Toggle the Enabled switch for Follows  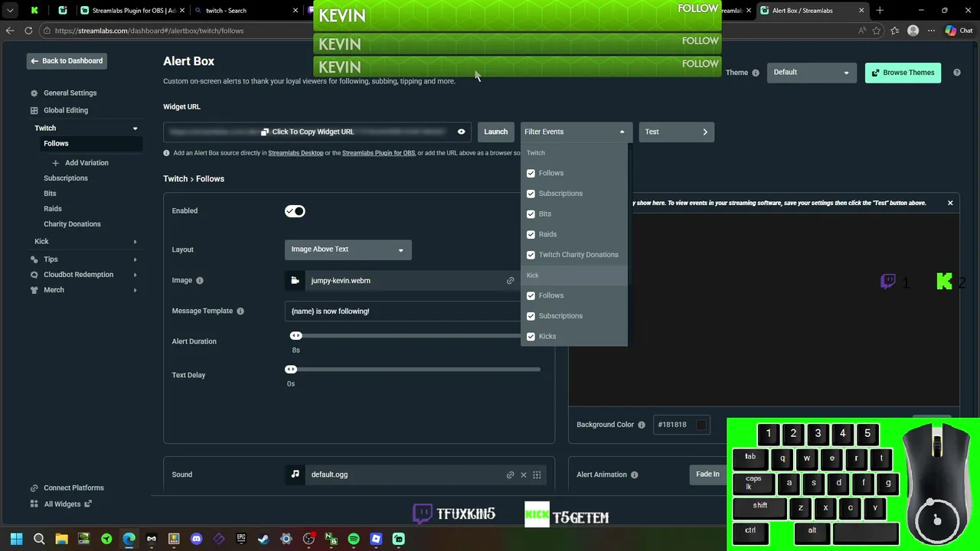(x=295, y=211)
